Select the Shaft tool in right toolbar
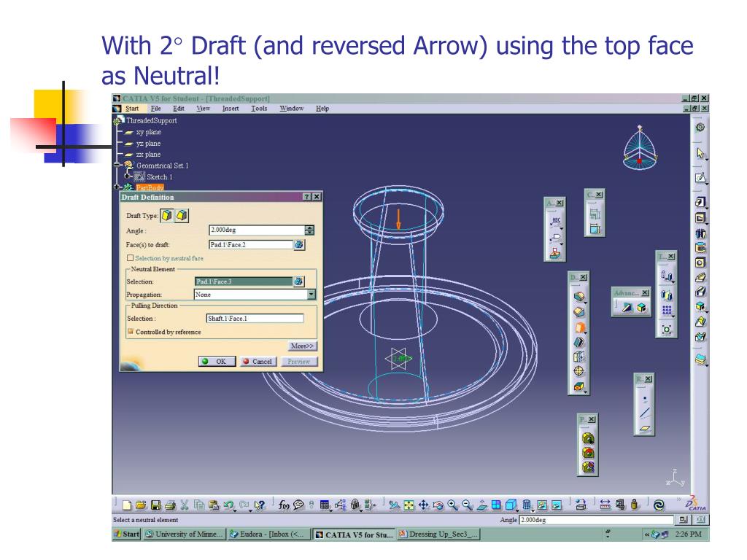 tap(700, 233)
